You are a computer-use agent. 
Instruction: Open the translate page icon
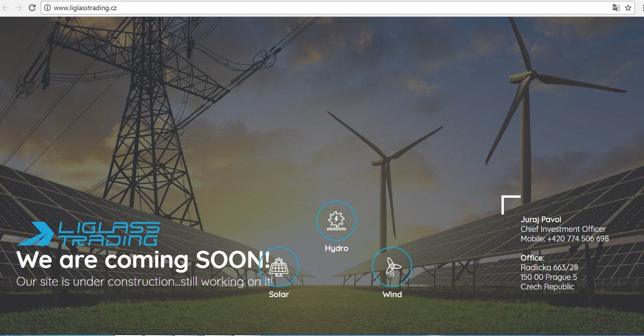point(616,8)
